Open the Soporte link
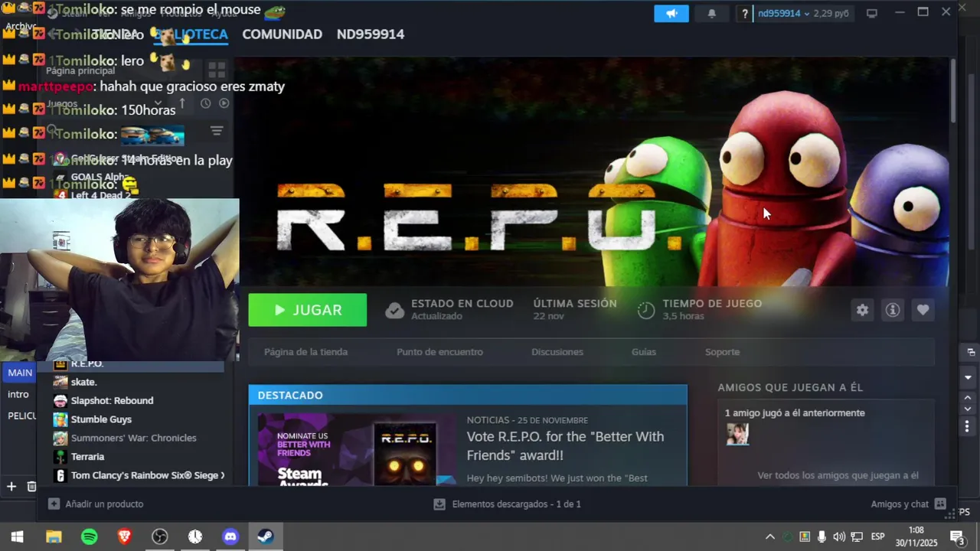Image resolution: width=980 pixels, height=551 pixels. pyautogui.click(x=722, y=352)
